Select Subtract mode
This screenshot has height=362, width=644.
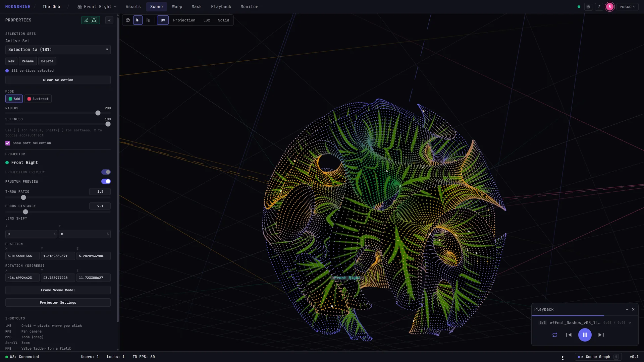click(x=38, y=99)
